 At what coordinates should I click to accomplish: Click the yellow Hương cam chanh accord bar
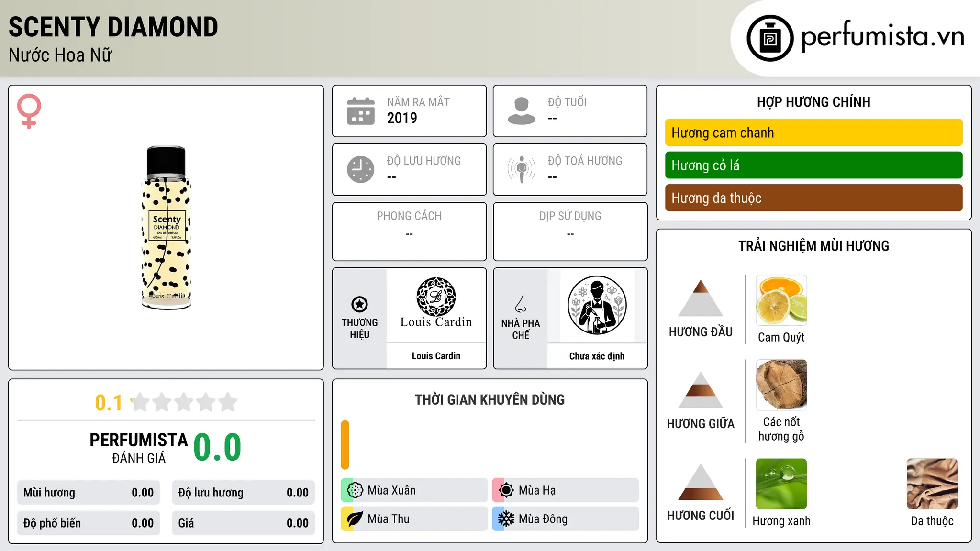(x=813, y=132)
